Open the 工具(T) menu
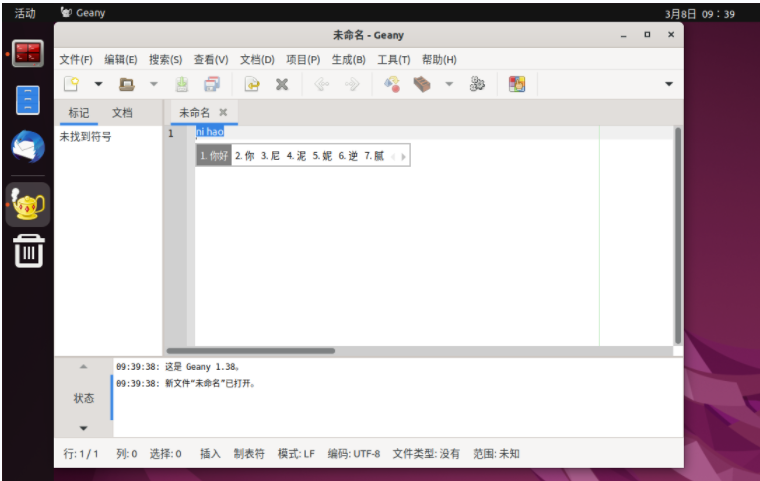Viewport: 760px width, 481px height. pos(394,60)
